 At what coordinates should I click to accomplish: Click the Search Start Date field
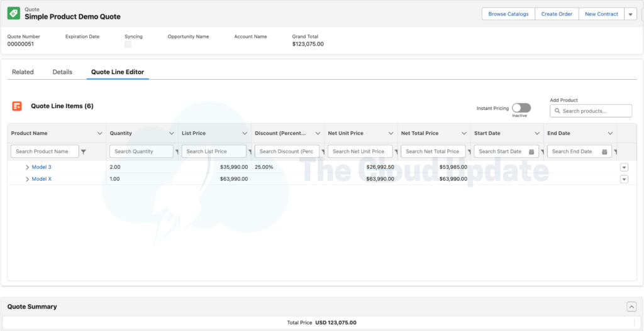506,151
